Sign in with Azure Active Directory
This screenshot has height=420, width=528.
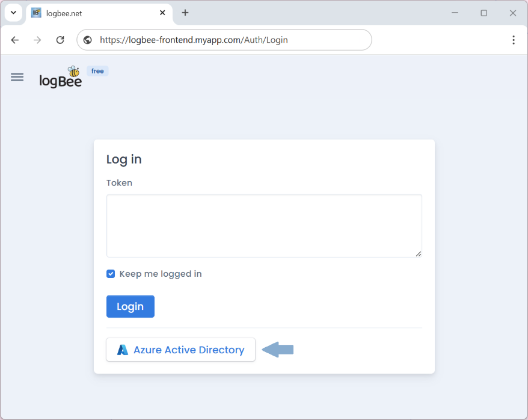click(x=180, y=349)
